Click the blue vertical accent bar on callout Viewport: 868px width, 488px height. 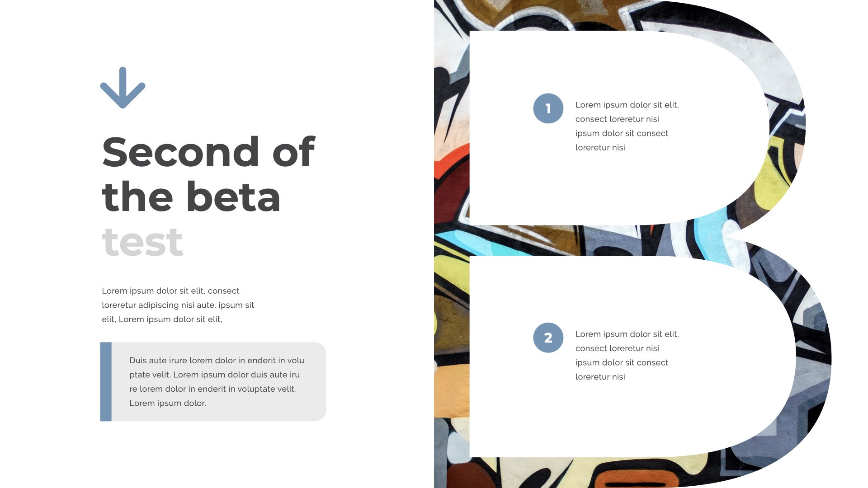click(106, 382)
